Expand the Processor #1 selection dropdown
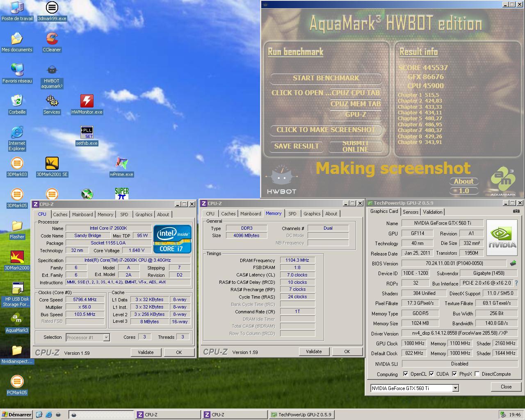Screen dimensions: 525x420 [106, 337]
